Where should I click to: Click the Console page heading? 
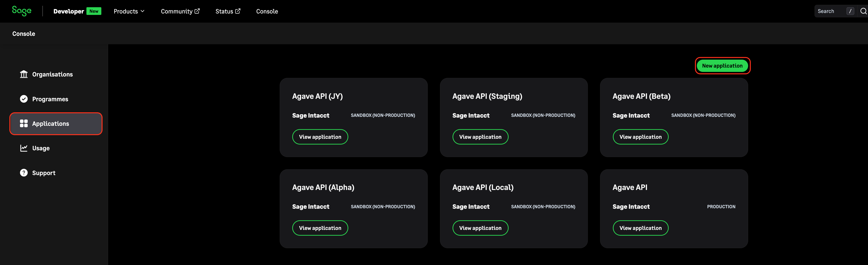pyautogui.click(x=24, y=34)
